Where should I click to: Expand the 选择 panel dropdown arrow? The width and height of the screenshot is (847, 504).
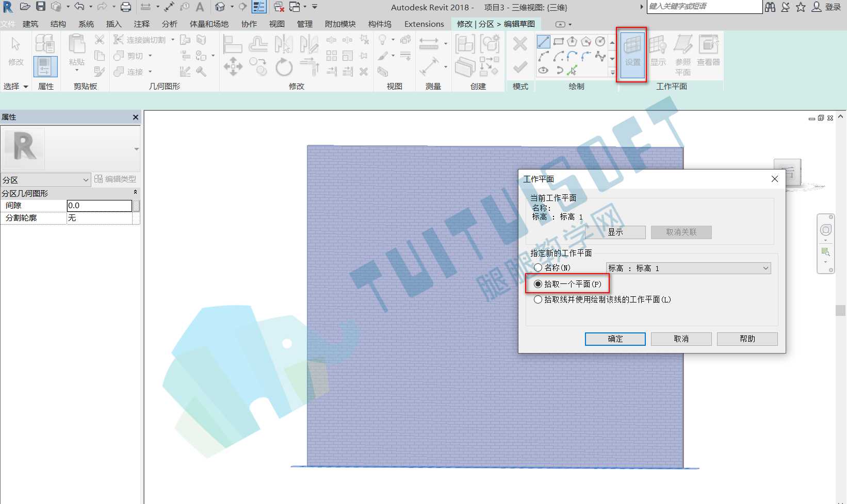(26, 87)
